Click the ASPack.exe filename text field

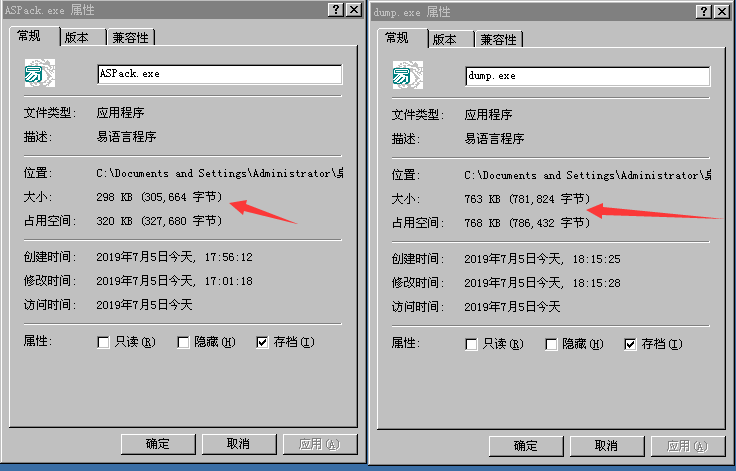220,74
